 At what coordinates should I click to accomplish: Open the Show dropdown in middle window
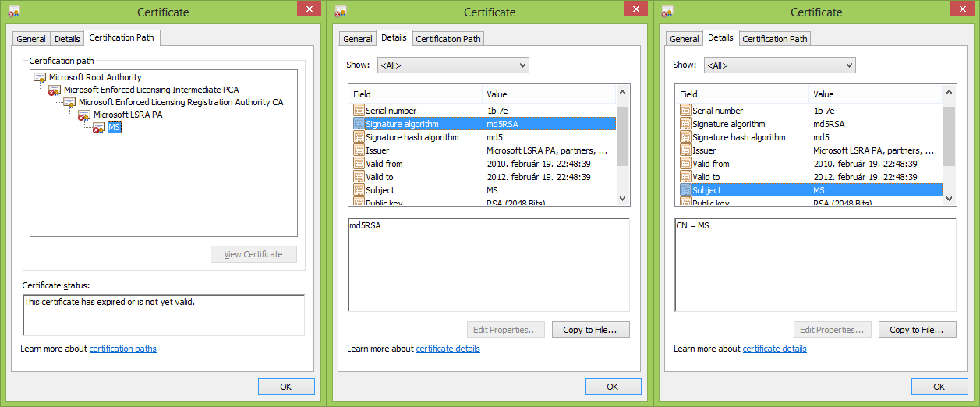pos(453,65)
